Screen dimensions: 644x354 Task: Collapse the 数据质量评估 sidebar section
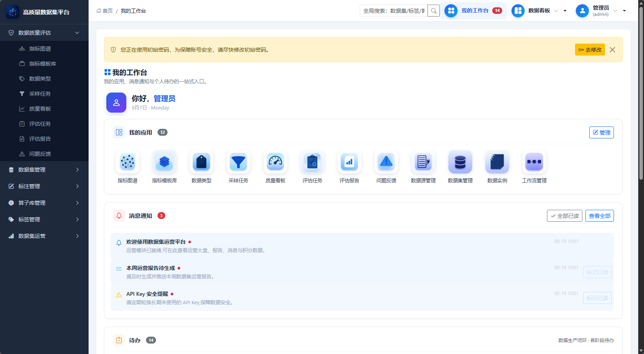point(44,33)
